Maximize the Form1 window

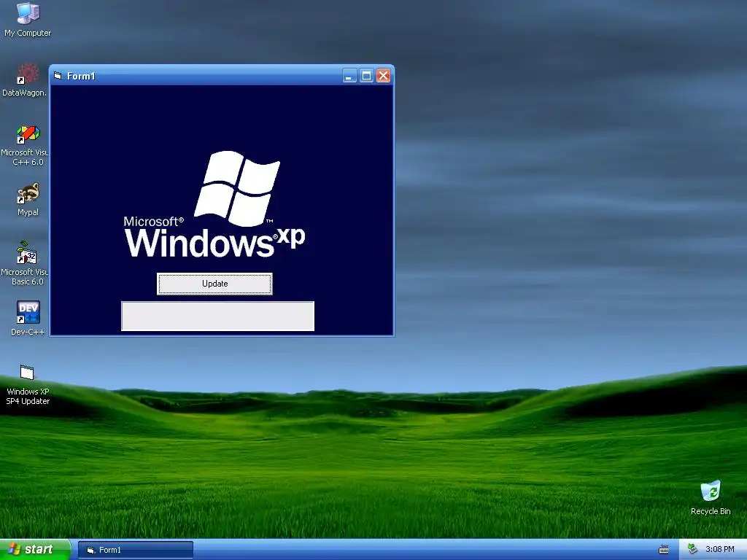[x=366, y=76]
